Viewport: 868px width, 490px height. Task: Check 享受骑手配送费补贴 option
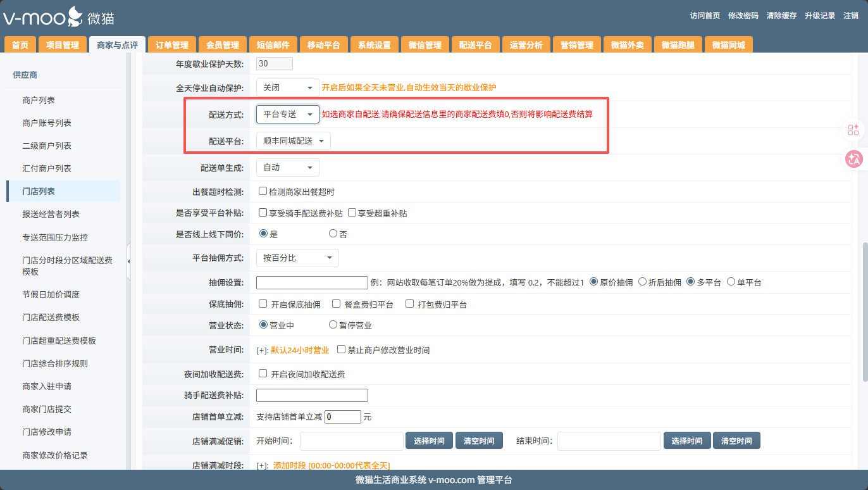click(263, 213)
